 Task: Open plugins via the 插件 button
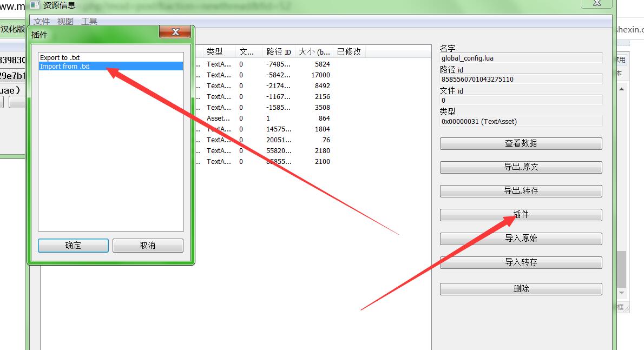pyautogui.click(x=521, y=215)
